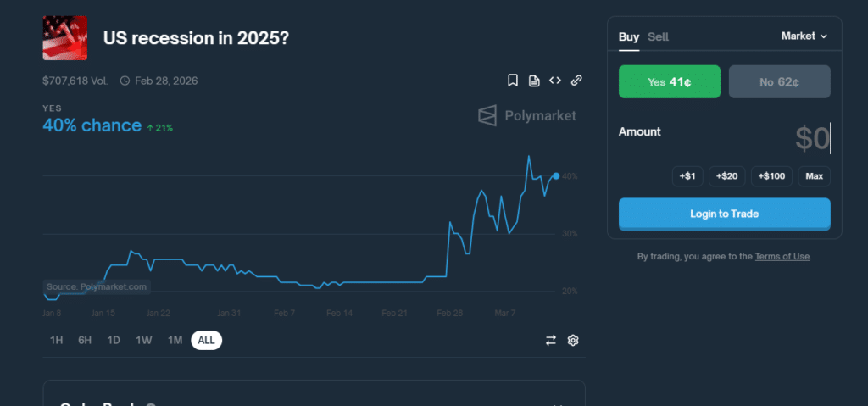Image resolution: width=868 pixels, height=406 pixels.
Task: Select the Yes 41¢ outcome
Action: tap(670, 82)
